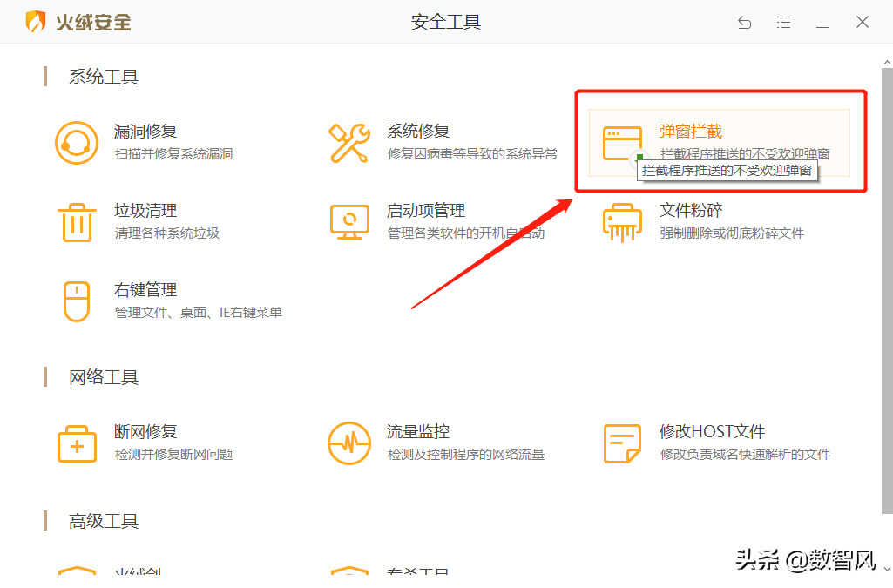Open the 垃圾清理 trash can icon

click(77, 222)
